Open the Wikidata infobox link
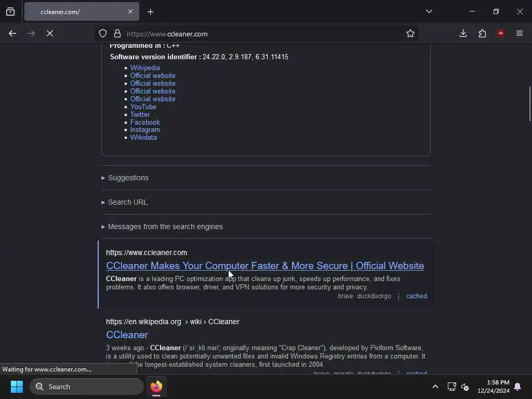The width and height of the screenshot is (532, 399). (x=143, y=138)
